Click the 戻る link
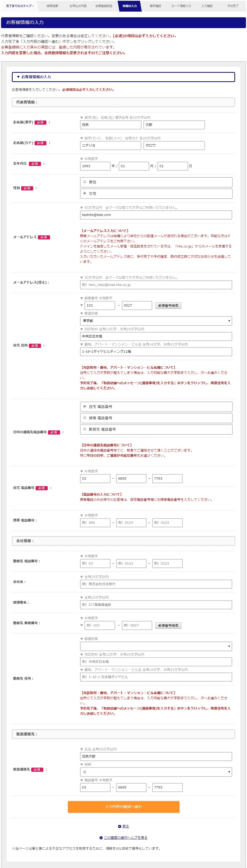Screen dimensions: 247x868 (126, 826)
